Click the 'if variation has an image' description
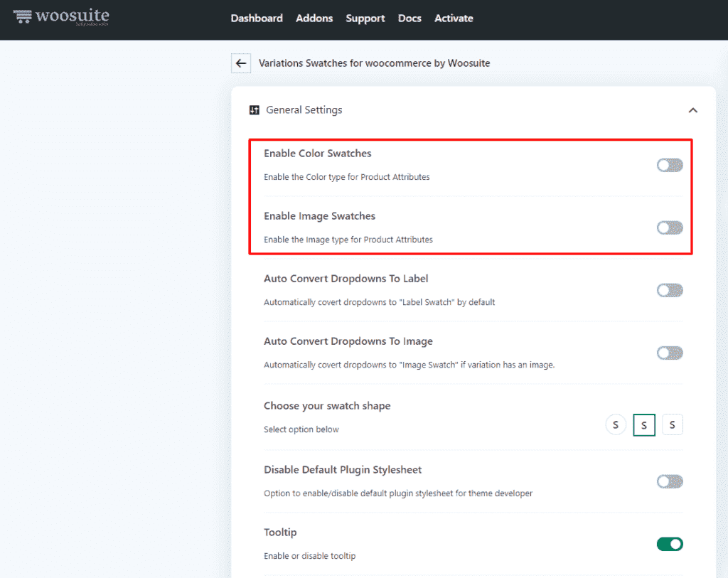 click(409, 365)
